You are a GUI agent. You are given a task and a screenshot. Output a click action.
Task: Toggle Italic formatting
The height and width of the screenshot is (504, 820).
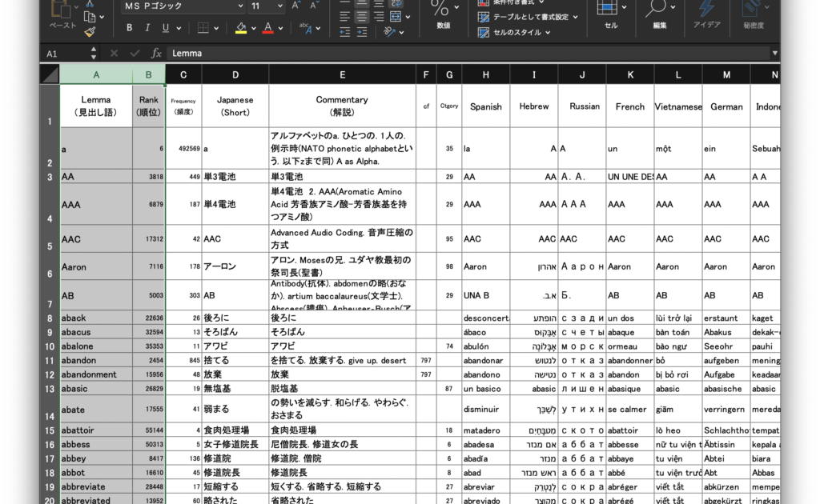tap(147, 28)
